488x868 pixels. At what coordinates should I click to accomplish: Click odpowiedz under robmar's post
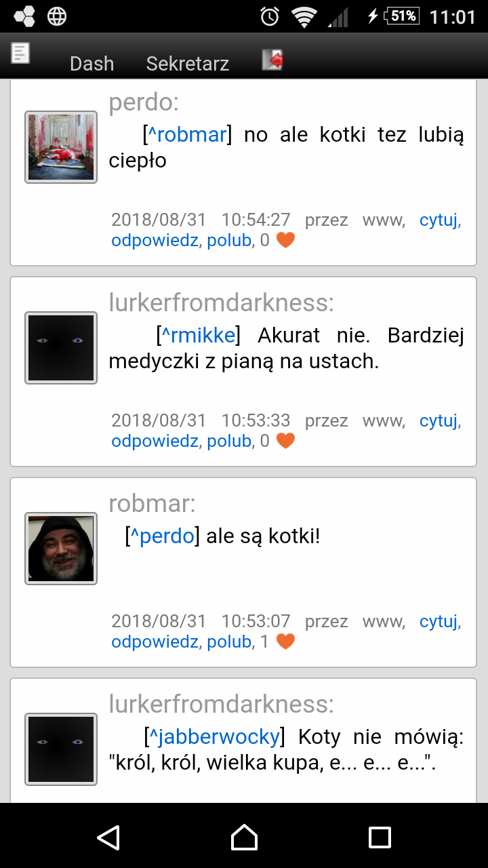[x=155, y=642]
